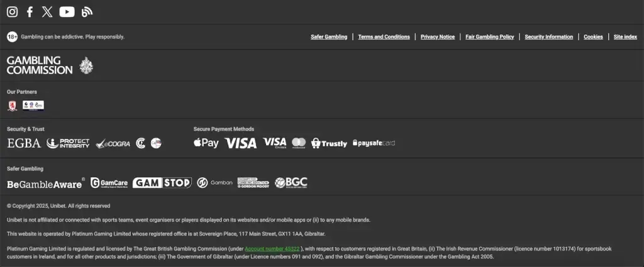Open the Gordon Moody logo
Image resolution: width=644 pixels, height=267 pixels.
(x=253, y=183)
